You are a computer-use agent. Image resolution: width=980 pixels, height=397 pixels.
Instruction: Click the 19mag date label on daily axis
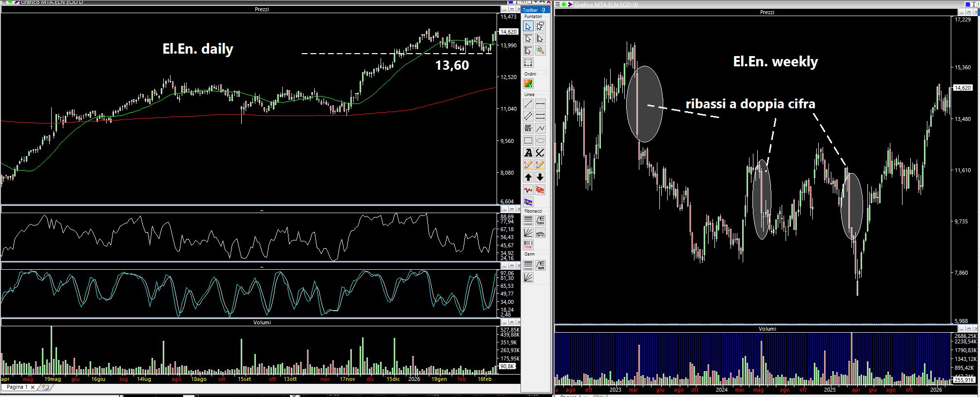pyautogui.click(x=53, y=379)
